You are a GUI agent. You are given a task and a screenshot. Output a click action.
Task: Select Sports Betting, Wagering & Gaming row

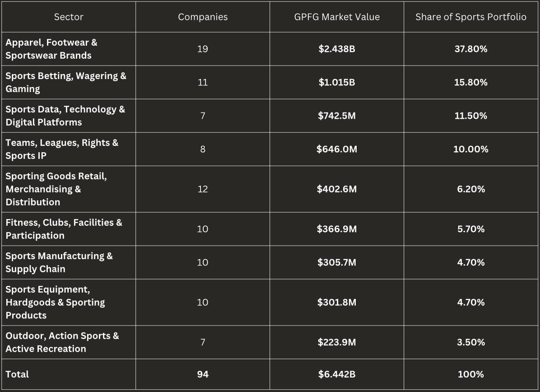(x=270, y=82)
